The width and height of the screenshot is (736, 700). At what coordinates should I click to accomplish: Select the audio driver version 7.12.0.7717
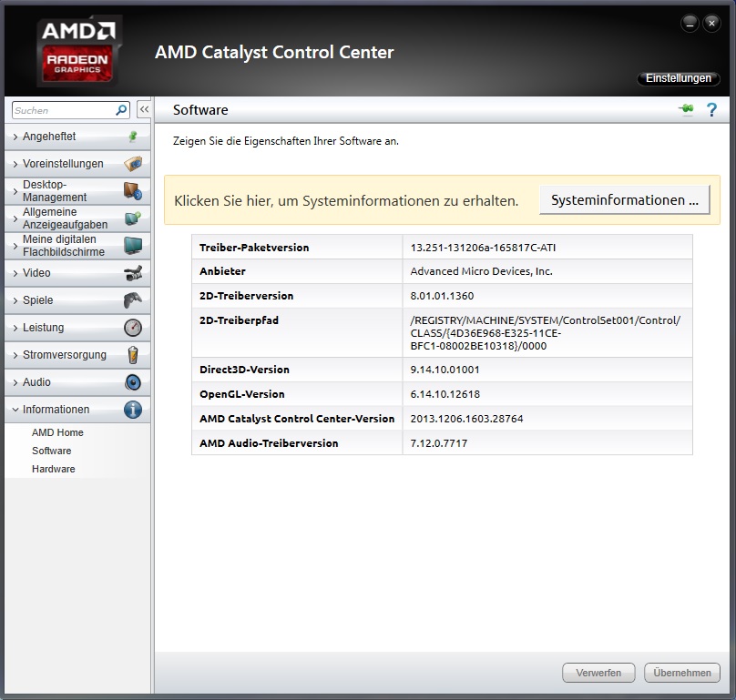coord(439,443)
